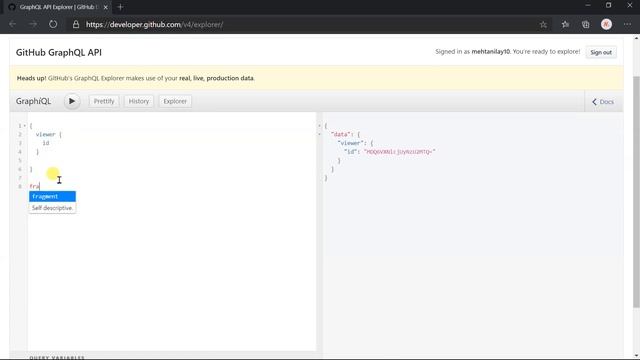
Task: Click the username mehtanilay10 text
Action: [x=491, y=52]
